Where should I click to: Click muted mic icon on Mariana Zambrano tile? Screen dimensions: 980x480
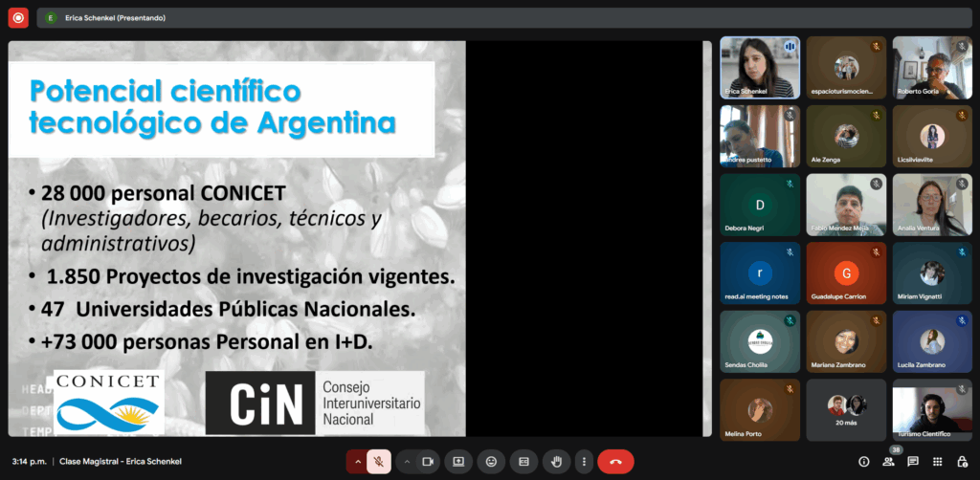pyautogui.click(x=876, y=321)
